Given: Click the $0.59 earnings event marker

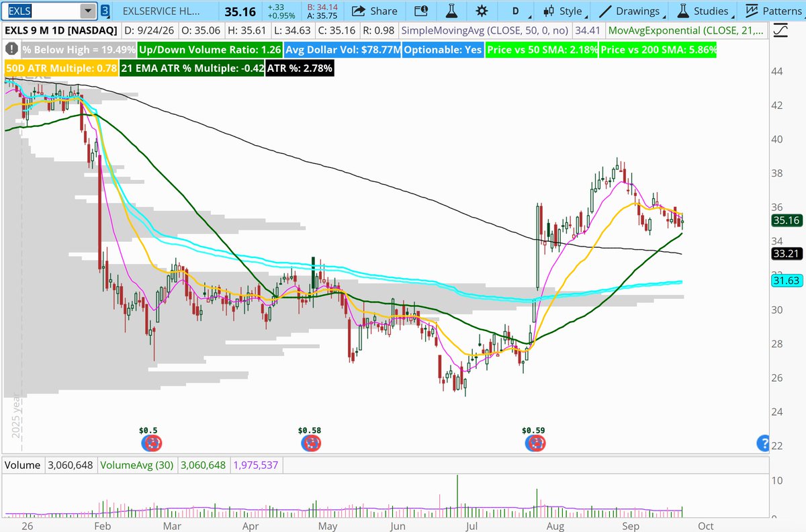Looking at the screenshot, I should [x=535, y=443].
